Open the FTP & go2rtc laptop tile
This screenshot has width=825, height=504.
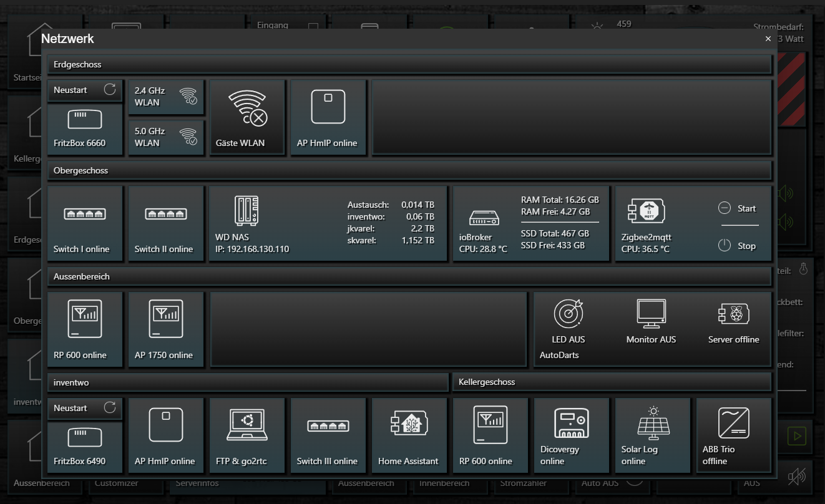pyautogui.click(x=247, y=435)
